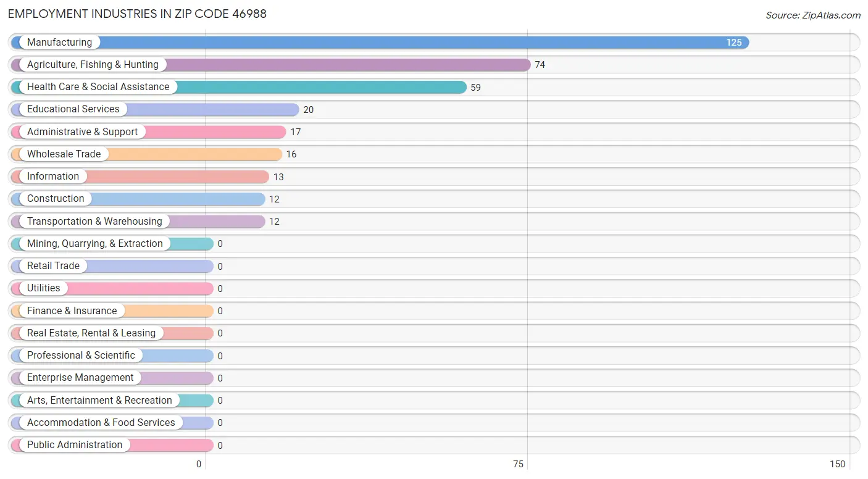
Task: Select the Utilities label
Action: coord(44,288)
